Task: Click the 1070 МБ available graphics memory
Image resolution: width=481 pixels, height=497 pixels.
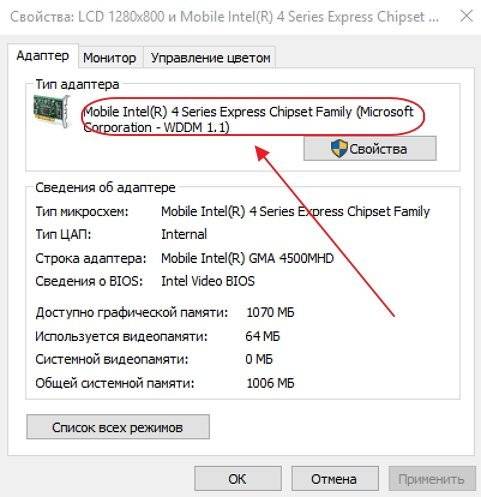Action: click(270, 312)
